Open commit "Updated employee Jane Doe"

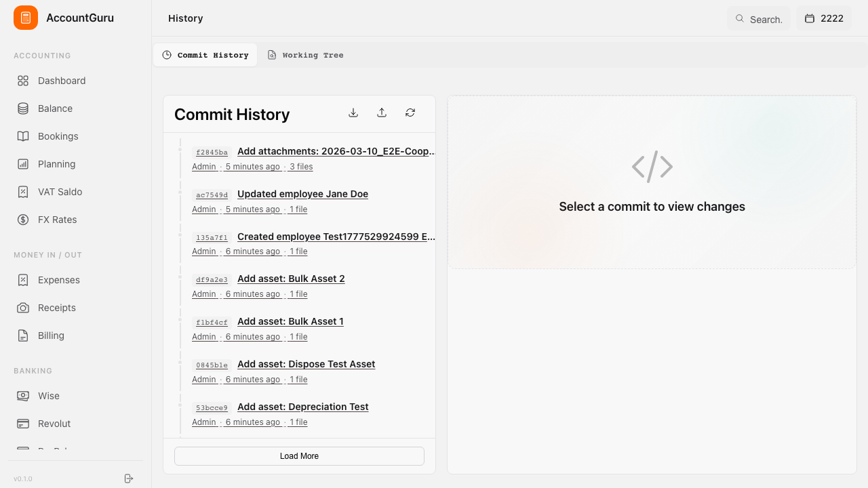(302, 195)
